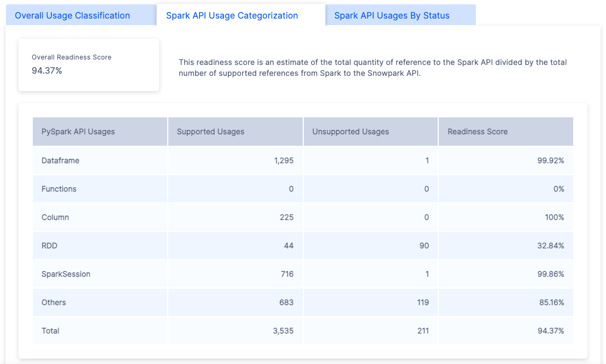
Task: Click the Functions row label
Action: click(58, 189)
